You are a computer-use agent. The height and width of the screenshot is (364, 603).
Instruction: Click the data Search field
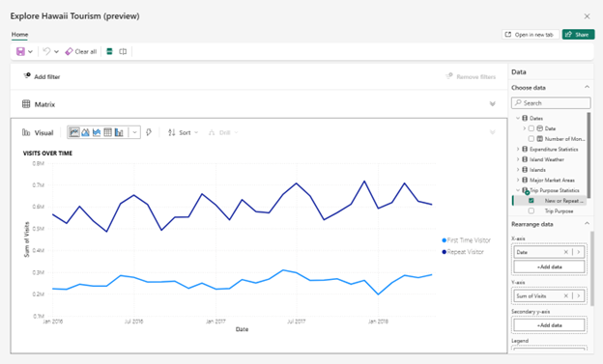[551, 103]
